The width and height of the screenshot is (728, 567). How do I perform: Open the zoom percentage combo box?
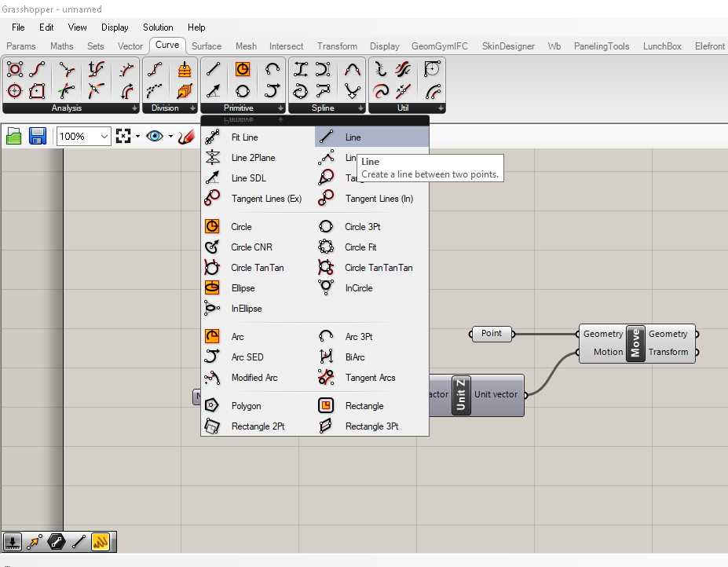tap(84, 137)
